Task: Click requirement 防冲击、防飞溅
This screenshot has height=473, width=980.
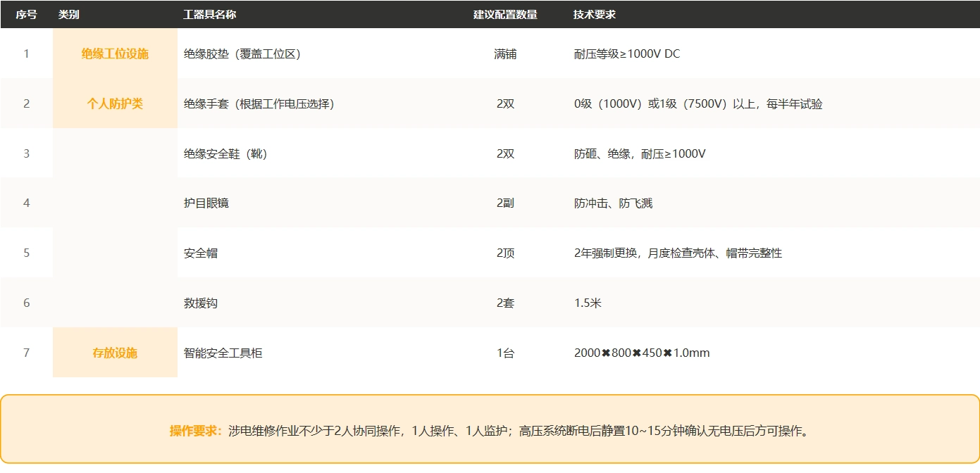Action: tap(613, 203)
